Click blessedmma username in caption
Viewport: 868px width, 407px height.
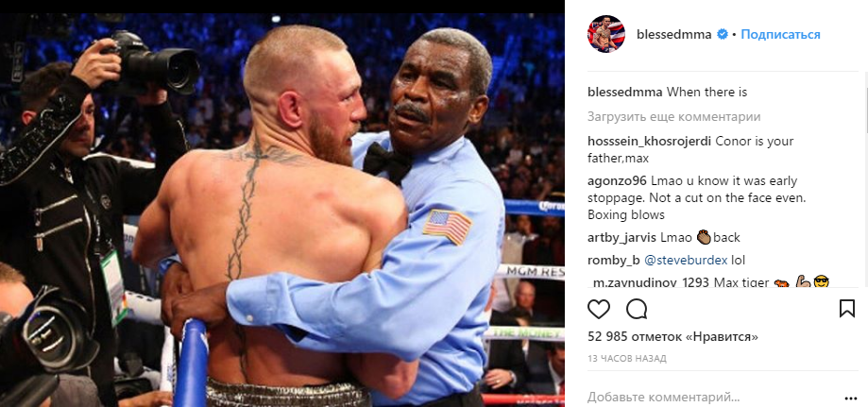(x=624, y=93)
